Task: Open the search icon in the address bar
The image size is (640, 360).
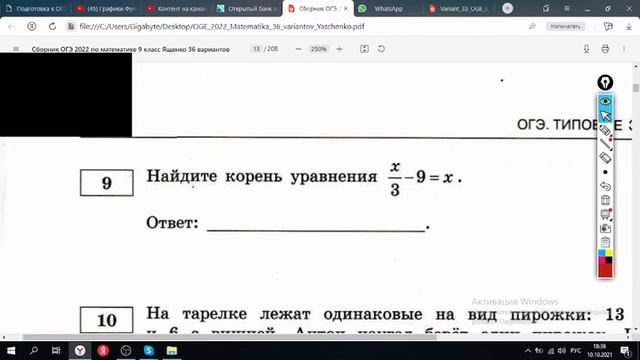Action: [x=532, y=26]
